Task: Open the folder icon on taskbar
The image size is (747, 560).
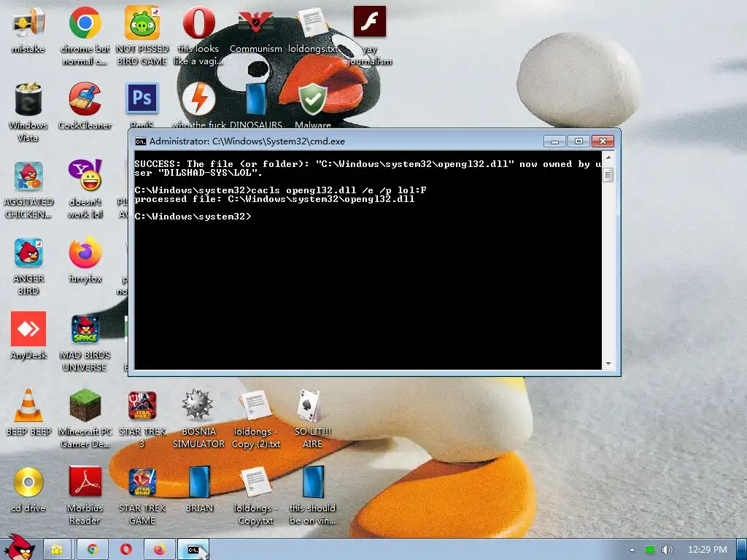Action: (x=57, y=550)
